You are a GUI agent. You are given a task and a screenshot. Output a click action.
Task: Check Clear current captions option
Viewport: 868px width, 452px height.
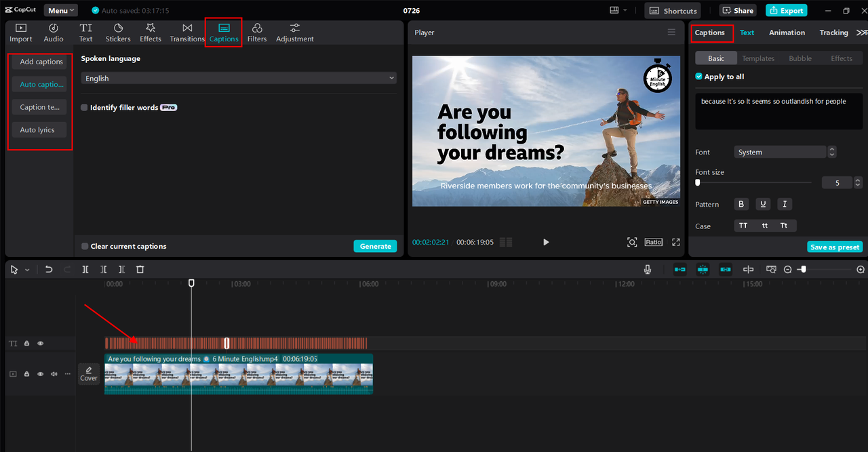pos(85,246)
